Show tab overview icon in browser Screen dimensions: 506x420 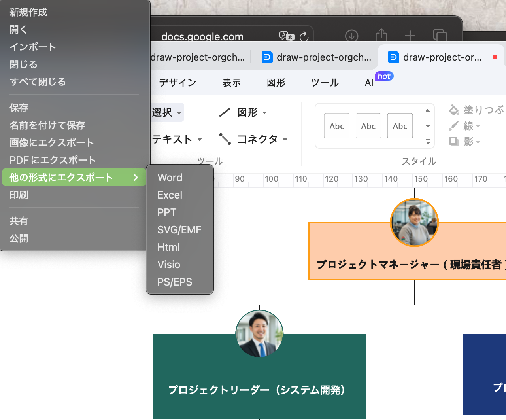[x=440, y=36]
